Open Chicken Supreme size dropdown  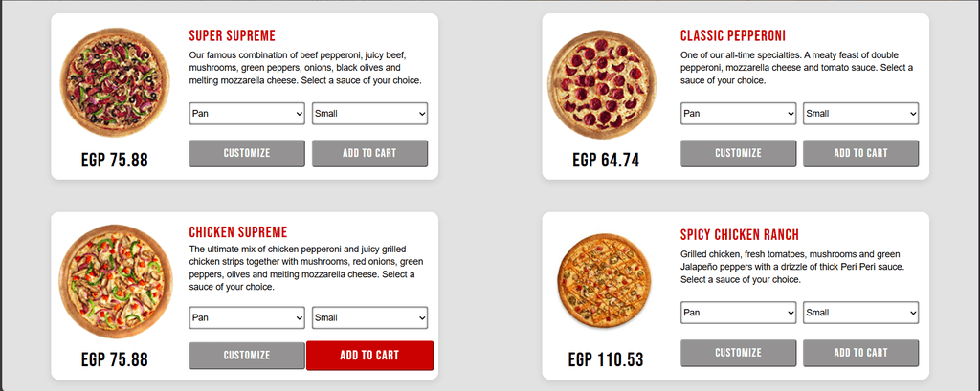[x=369, y=317]
